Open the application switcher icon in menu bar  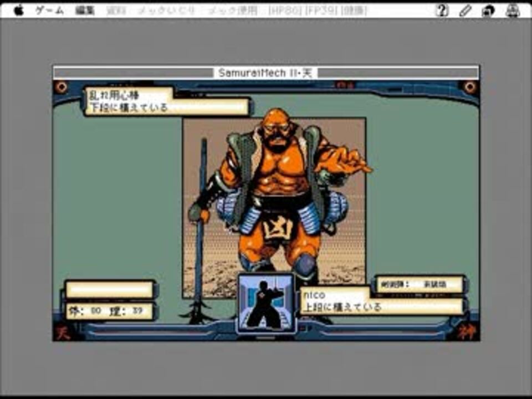[488, 11]
